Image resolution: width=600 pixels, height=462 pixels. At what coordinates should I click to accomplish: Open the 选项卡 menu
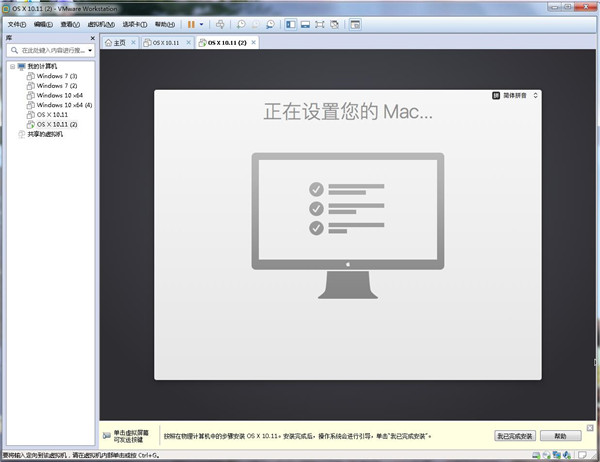click(135, 24)
